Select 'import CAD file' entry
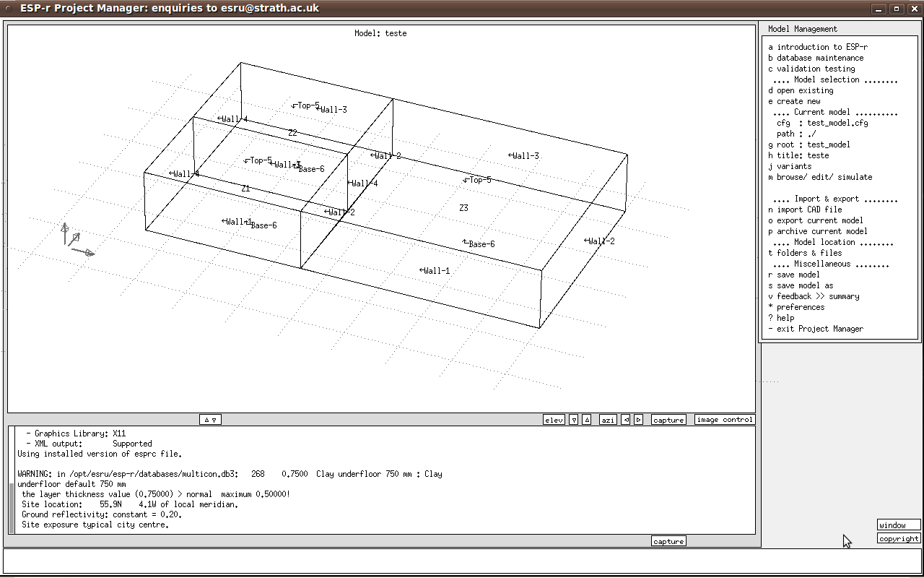Viewport: 924px width, 578px height. coord(808,210)
